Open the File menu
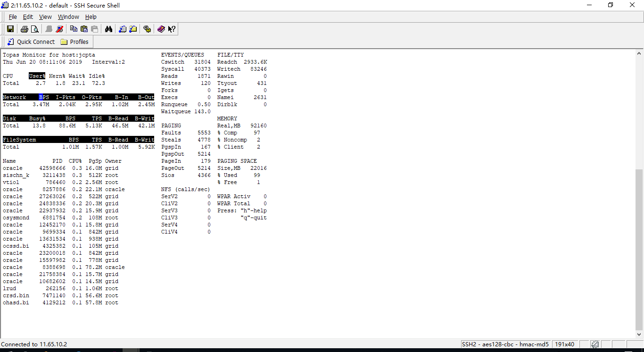This screenshot has width=644, height=352. click(13, 17)
